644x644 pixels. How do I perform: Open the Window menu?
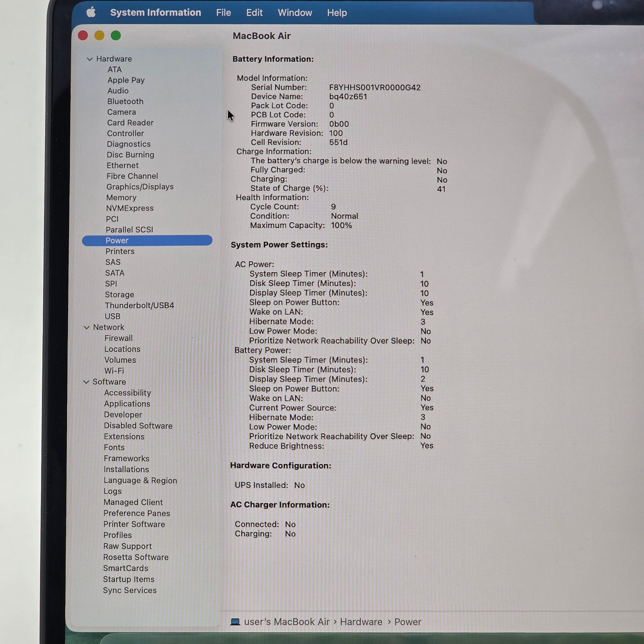[295, 12]
